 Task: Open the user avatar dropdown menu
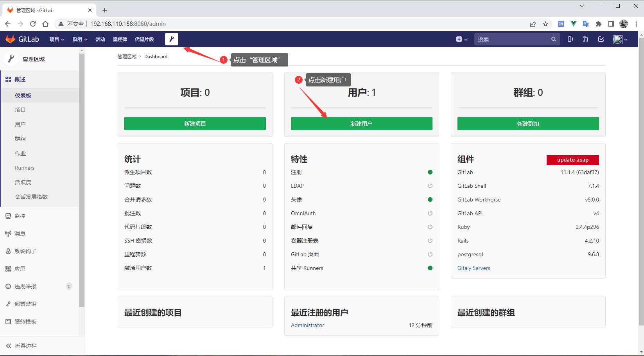tap(620, 39)
